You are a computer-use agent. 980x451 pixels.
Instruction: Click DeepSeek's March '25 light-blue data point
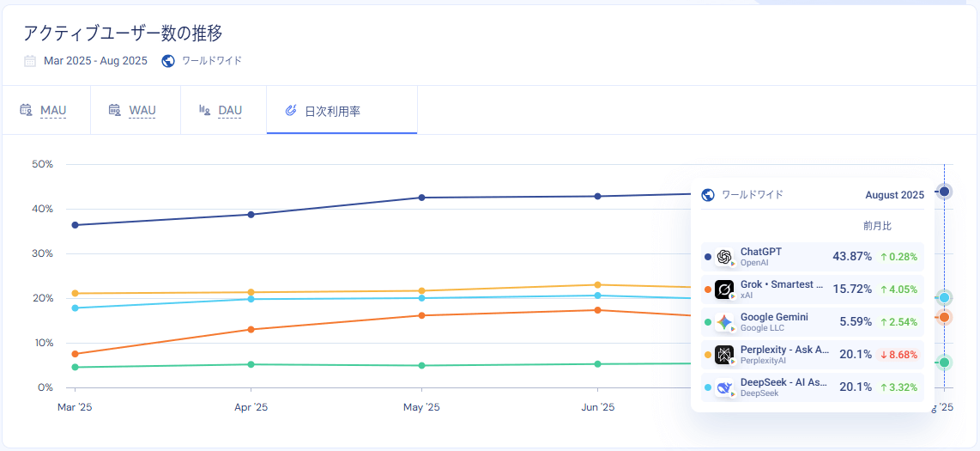tap(75, 308)
